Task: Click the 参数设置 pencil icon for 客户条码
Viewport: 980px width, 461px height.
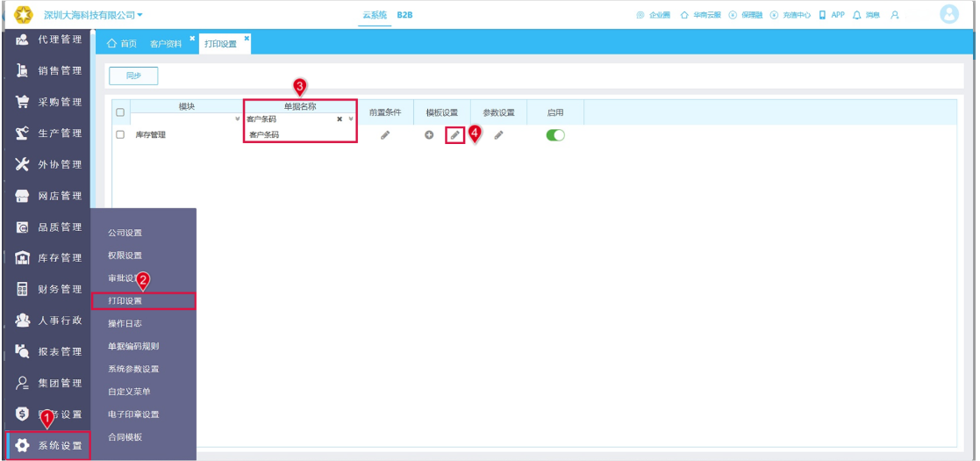Action: point(498,134)
